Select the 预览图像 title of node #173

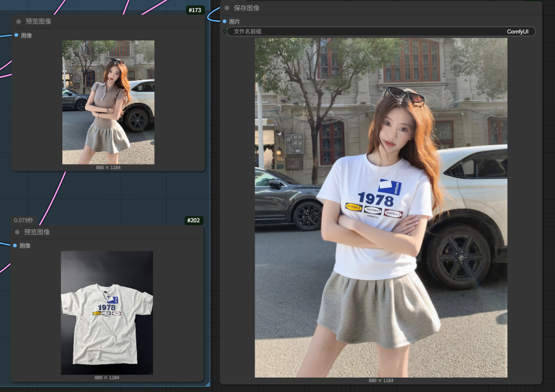tap(38, 21)
